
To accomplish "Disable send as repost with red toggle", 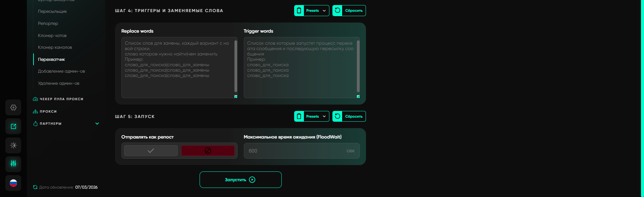I will pos(208,151).
